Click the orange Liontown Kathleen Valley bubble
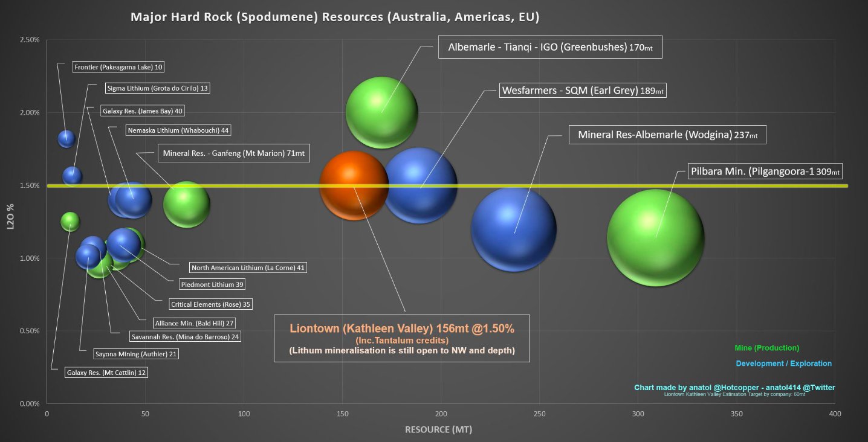 354,184
